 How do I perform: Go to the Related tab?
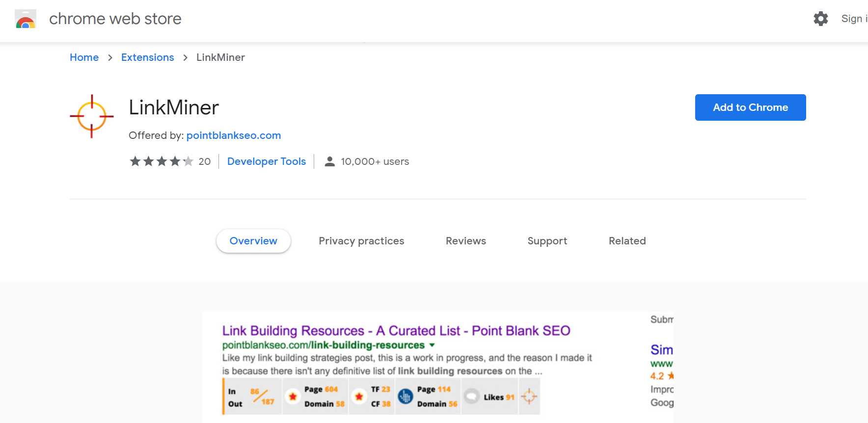click(627, 241)
